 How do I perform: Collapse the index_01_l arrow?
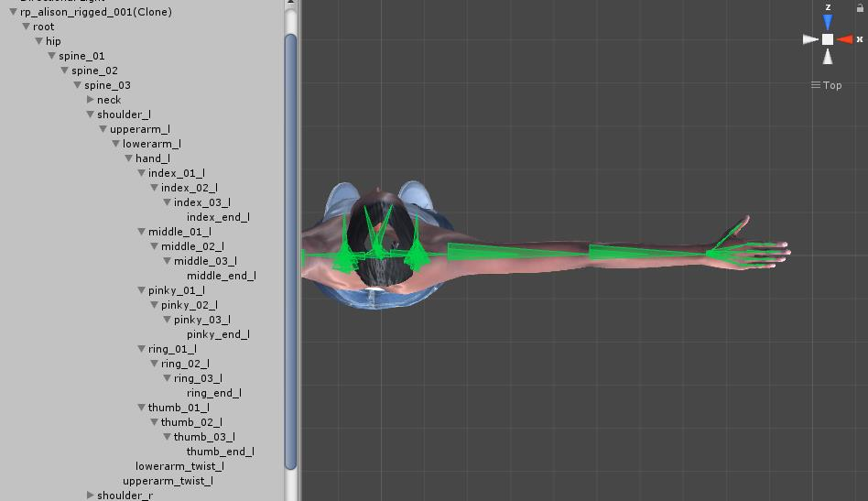pyautogui.click(x=141, y=173)
